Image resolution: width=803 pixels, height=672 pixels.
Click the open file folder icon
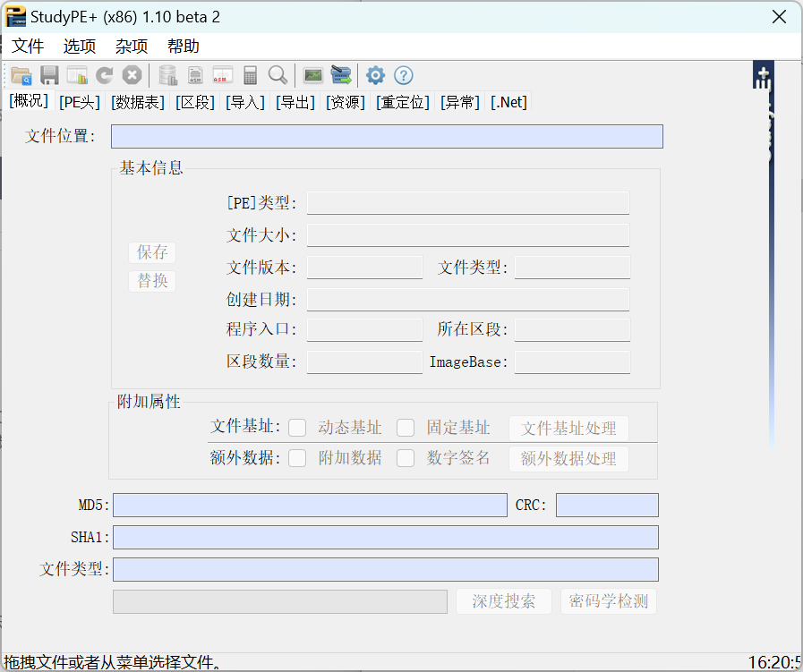tap(21, 75)
